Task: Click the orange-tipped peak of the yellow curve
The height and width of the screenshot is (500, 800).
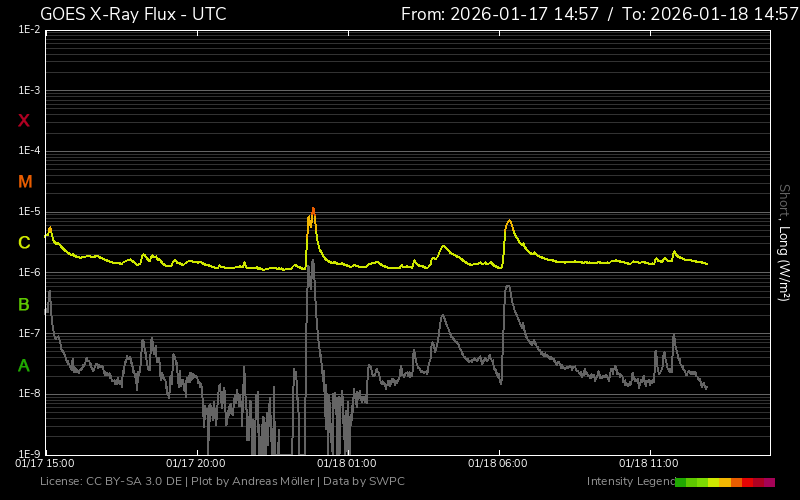Action: click(313, 211)
